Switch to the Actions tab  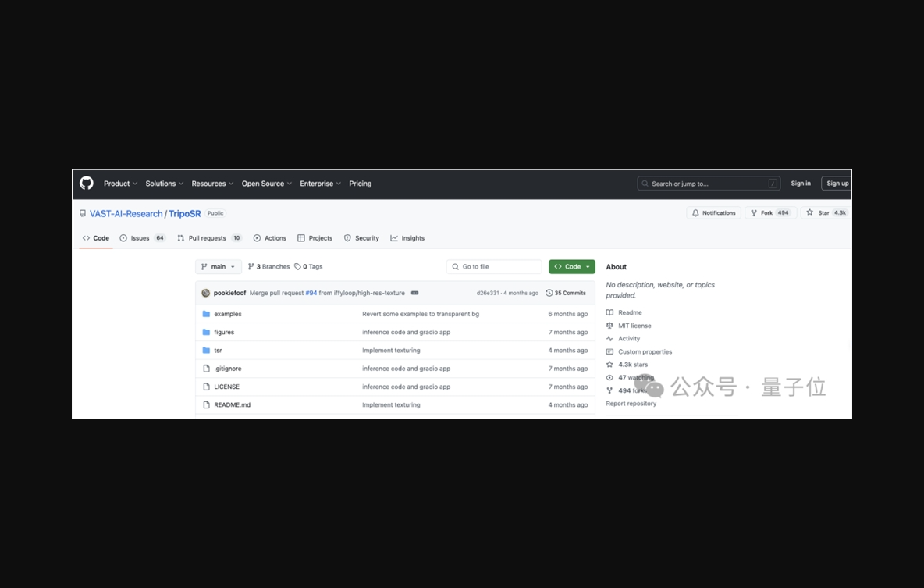[x=270, y=238]
